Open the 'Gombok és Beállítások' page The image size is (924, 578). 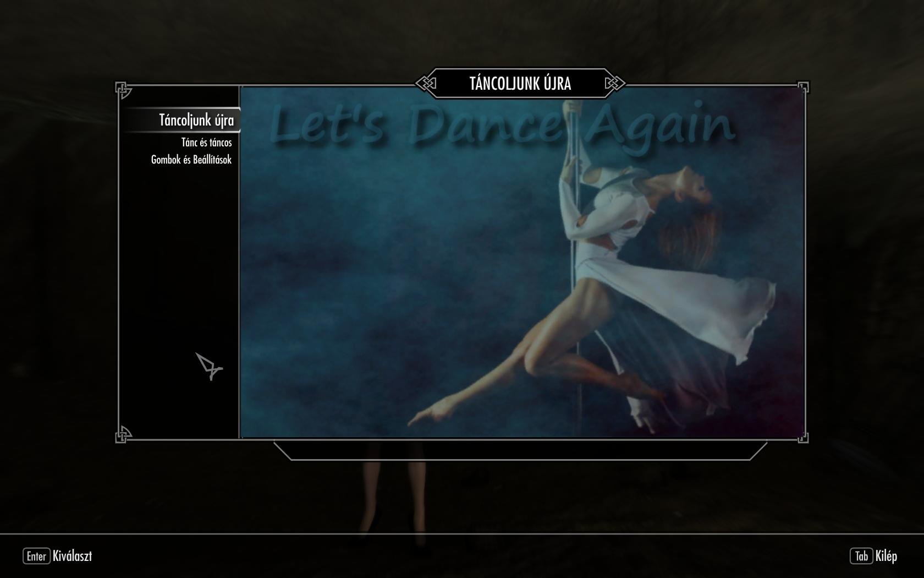(x=191, y=160)
